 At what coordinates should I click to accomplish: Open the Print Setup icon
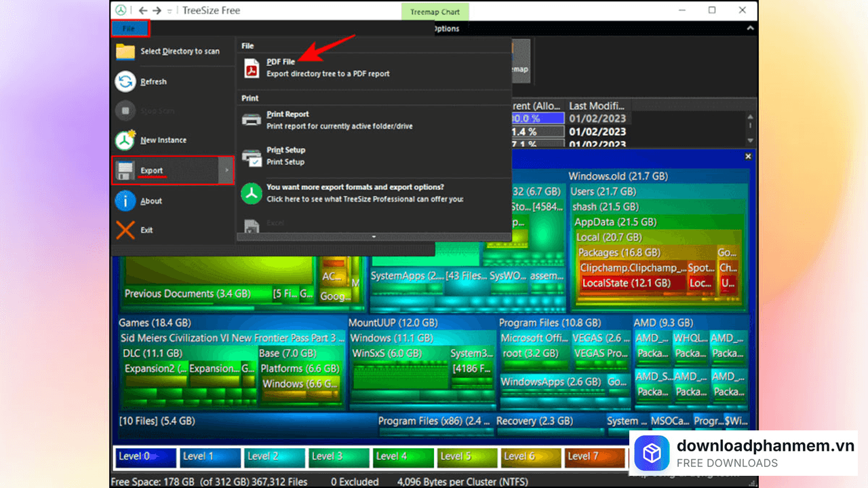[252, 157]
